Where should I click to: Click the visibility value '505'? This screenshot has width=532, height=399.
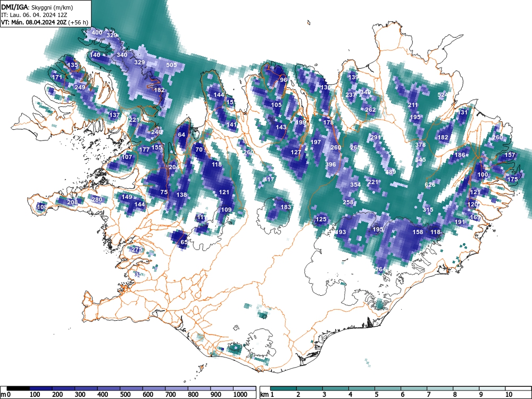tap(171, 65)
